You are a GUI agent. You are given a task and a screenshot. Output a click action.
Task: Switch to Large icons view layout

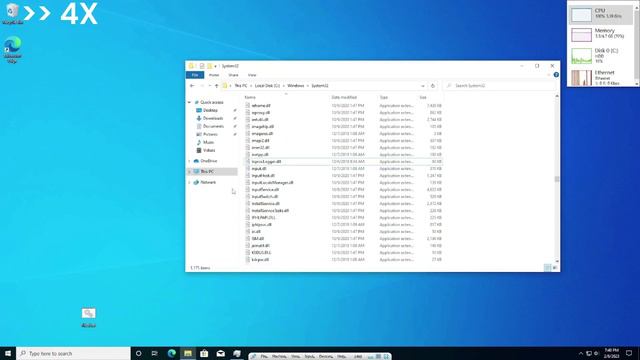[555, 268]
